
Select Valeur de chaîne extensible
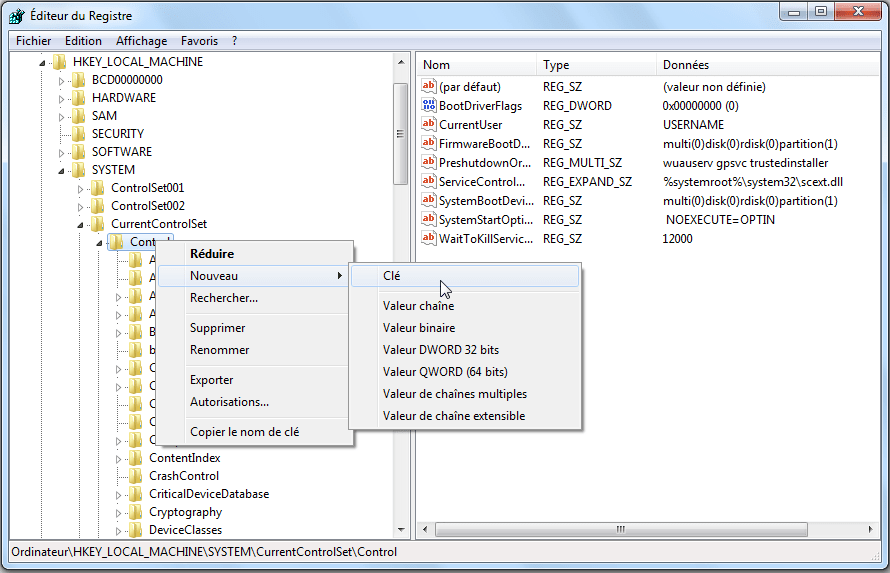[x=465, y=416]
